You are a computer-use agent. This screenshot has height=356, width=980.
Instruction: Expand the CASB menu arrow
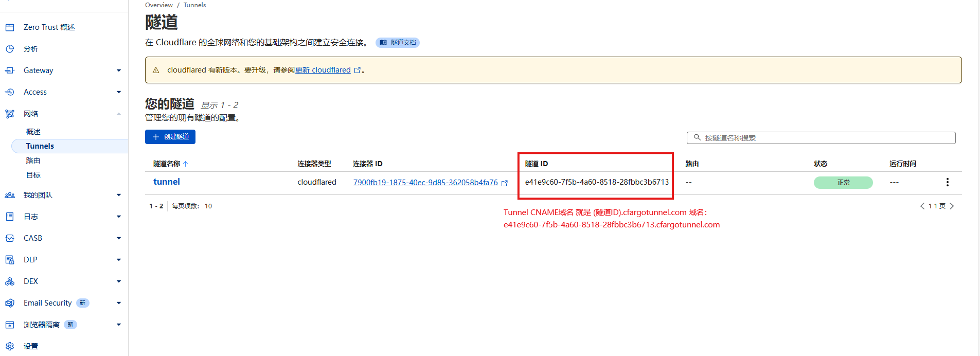click(x=119, y=238)
